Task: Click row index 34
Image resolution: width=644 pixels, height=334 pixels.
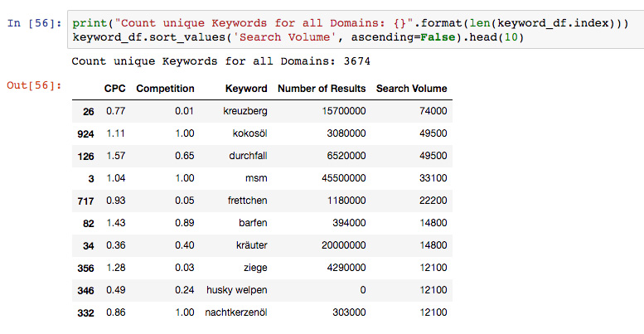Action: coord(89,246)
